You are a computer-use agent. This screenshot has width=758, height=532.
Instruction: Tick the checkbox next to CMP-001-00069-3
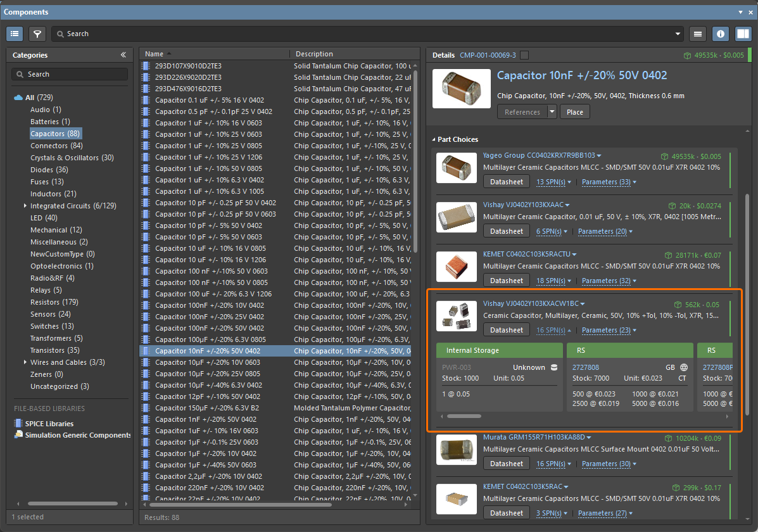[x=524, y=55]
